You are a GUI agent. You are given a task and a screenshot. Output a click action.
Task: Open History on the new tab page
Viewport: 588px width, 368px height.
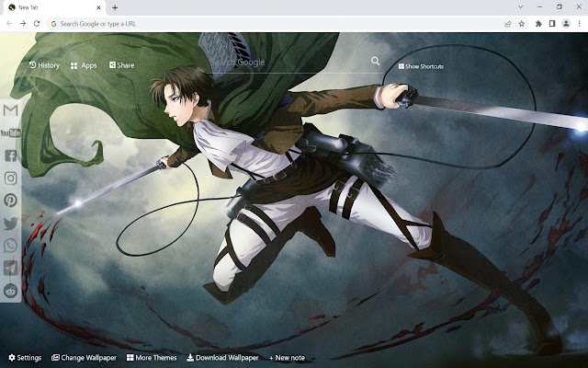(x=45, y=65)
